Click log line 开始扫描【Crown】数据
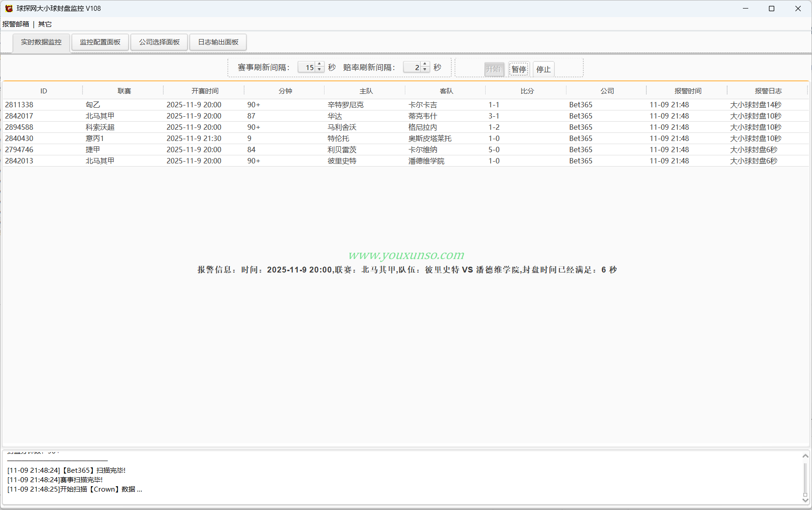812x510 pixels. pyautogui.click(x=75, y=489)
